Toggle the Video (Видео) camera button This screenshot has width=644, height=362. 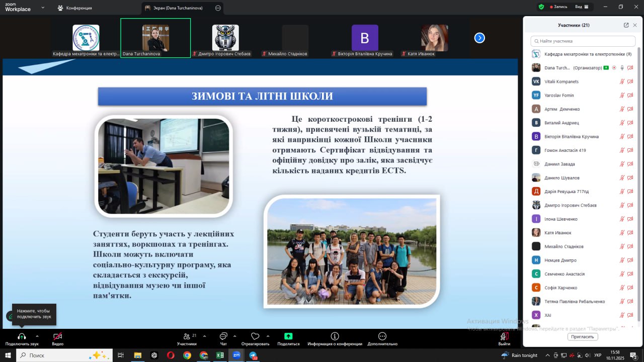pos(57,336)
